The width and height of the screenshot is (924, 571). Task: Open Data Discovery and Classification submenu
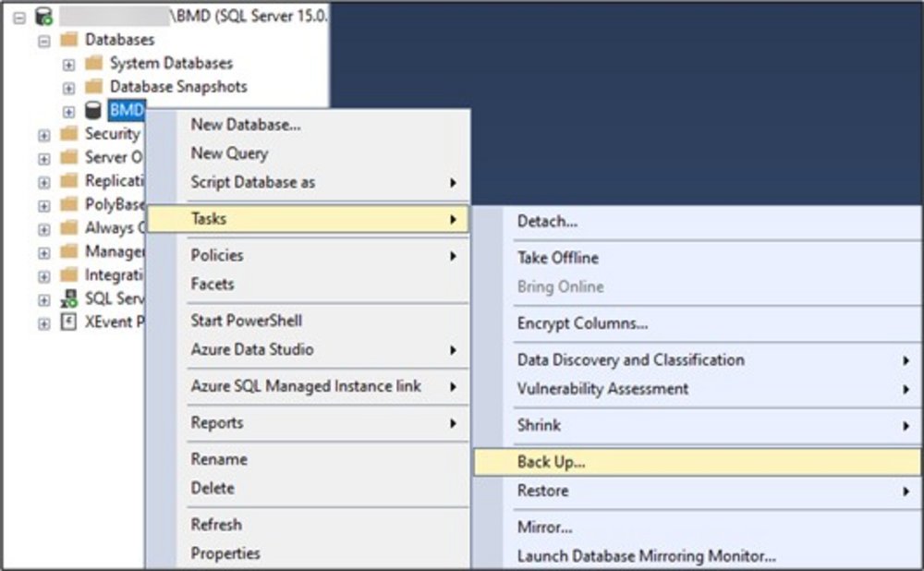tap(630, 359)
